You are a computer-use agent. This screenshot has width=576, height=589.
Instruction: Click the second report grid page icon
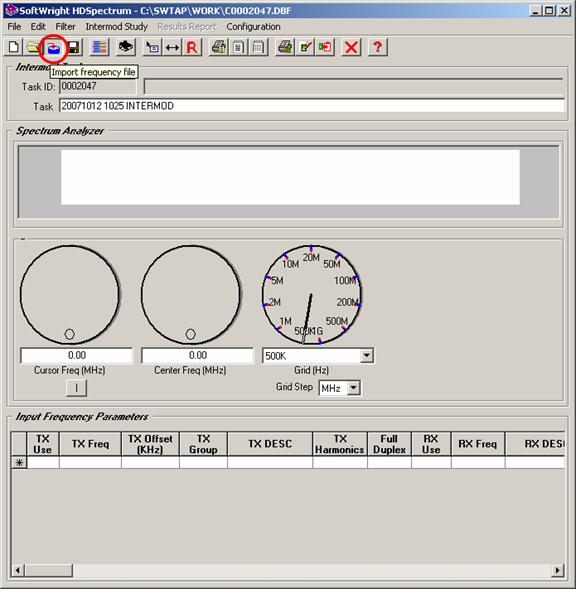(258, 47)
